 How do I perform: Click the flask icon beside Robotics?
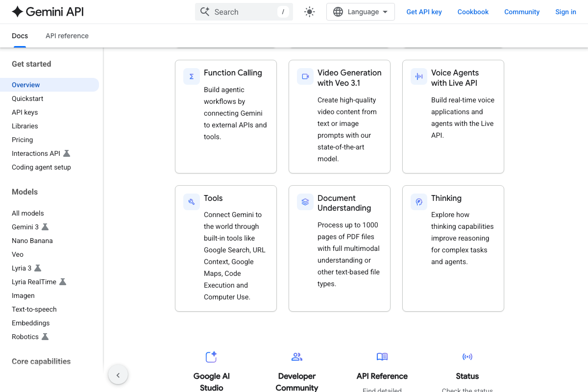45,337
